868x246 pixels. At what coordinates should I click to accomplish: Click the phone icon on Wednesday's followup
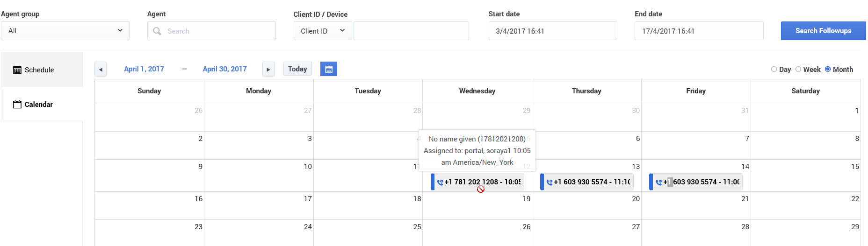pos(440,182)
